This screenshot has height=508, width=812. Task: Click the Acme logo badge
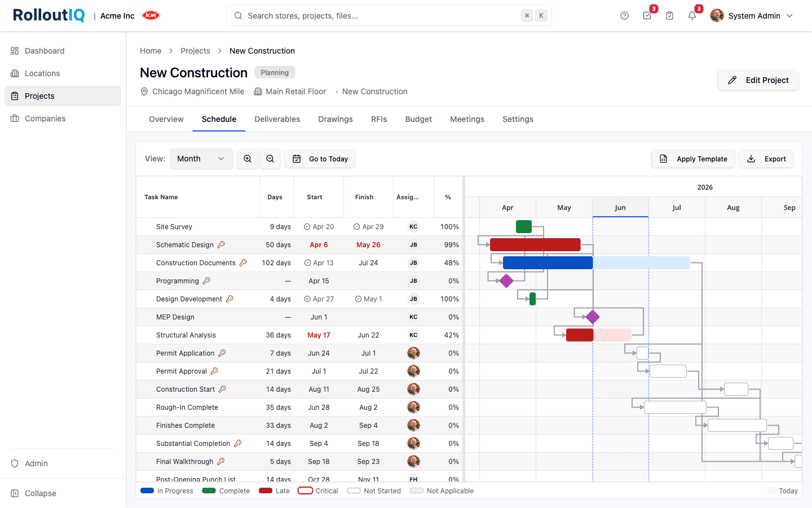151,16
